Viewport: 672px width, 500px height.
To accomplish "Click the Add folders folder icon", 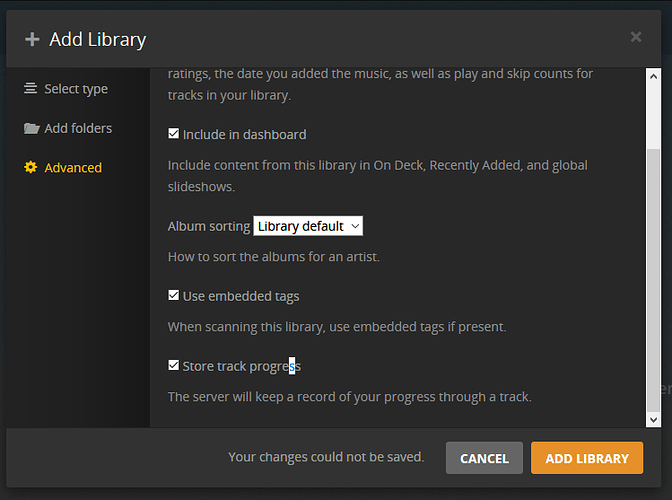I will pos(31,128).
